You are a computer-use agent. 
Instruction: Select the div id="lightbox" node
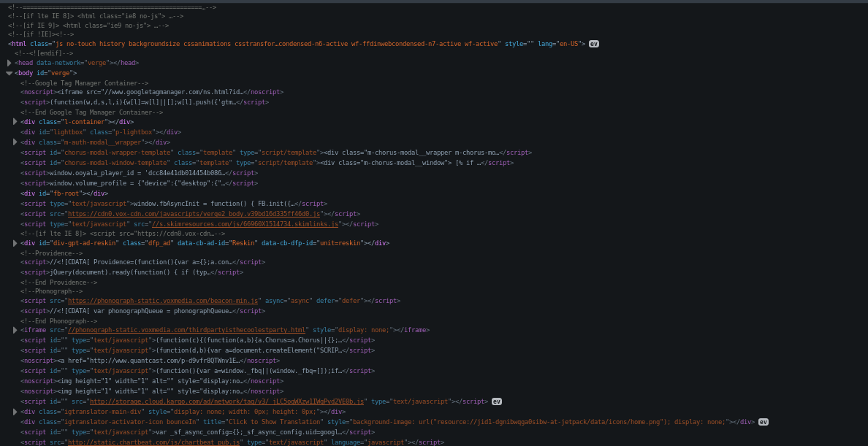101,132
